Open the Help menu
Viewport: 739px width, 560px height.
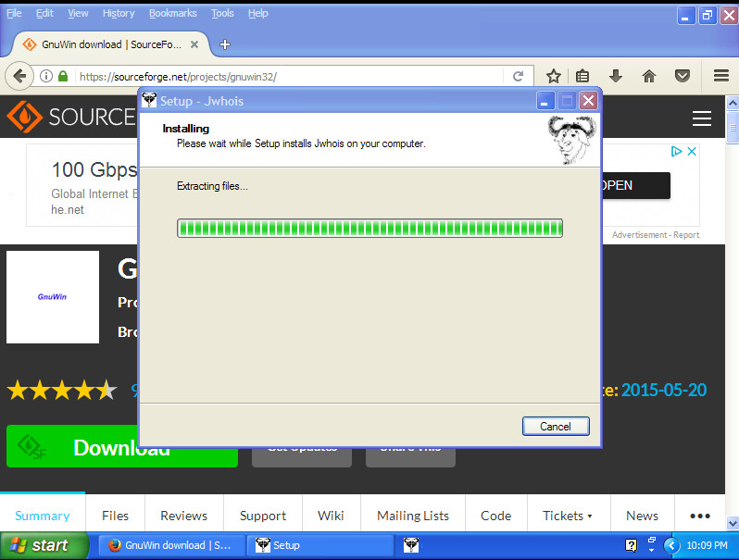click(257, 13)
